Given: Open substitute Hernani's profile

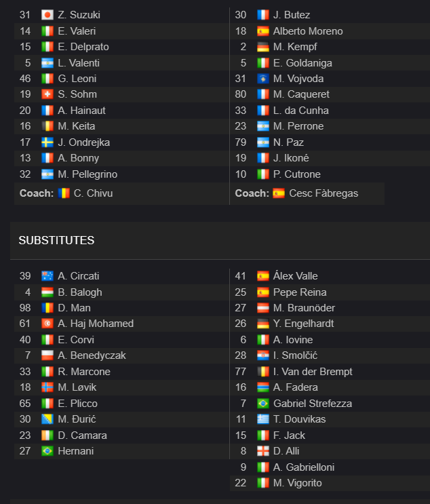Looking at the screenshot, I should point(75,451).
